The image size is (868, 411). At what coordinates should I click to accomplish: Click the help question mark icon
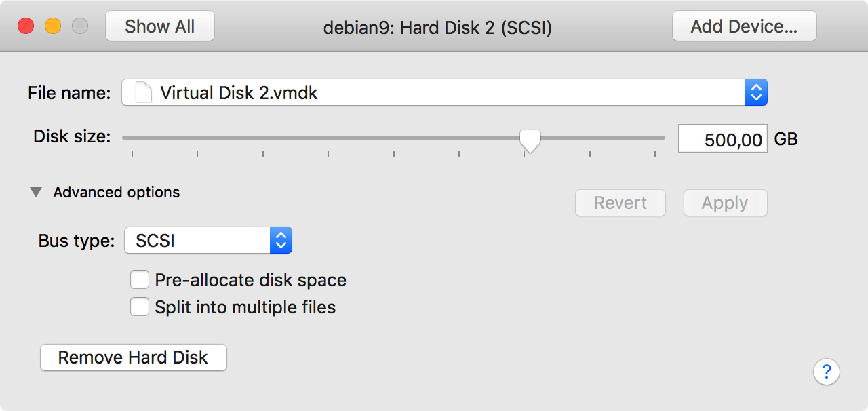click(x=826, y=372)
